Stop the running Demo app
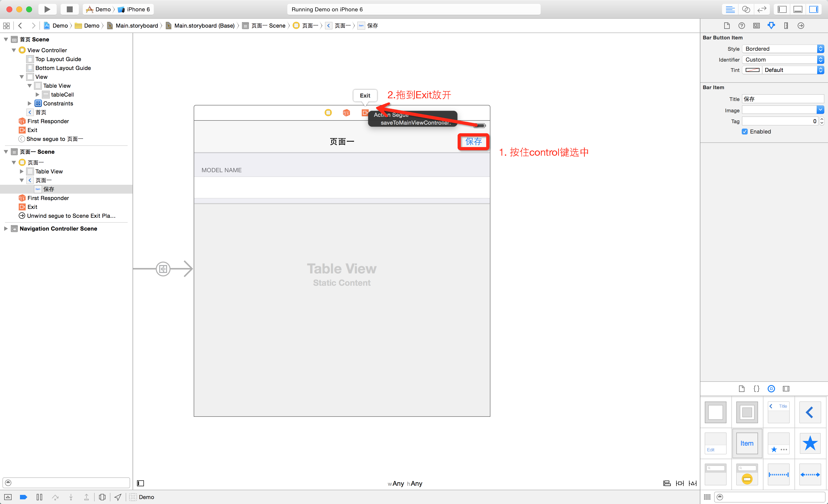This screenshot has width=828, height=504. (69, 9)
